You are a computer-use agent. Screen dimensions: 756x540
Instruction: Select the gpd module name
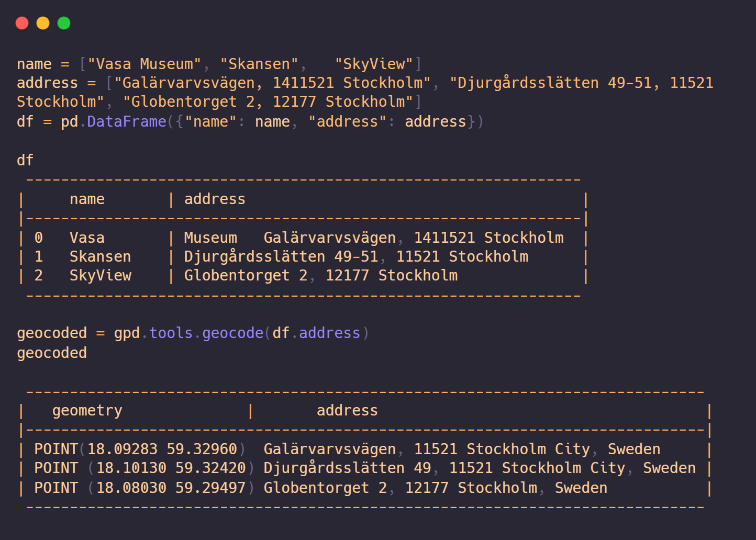[x=127, y=333]
